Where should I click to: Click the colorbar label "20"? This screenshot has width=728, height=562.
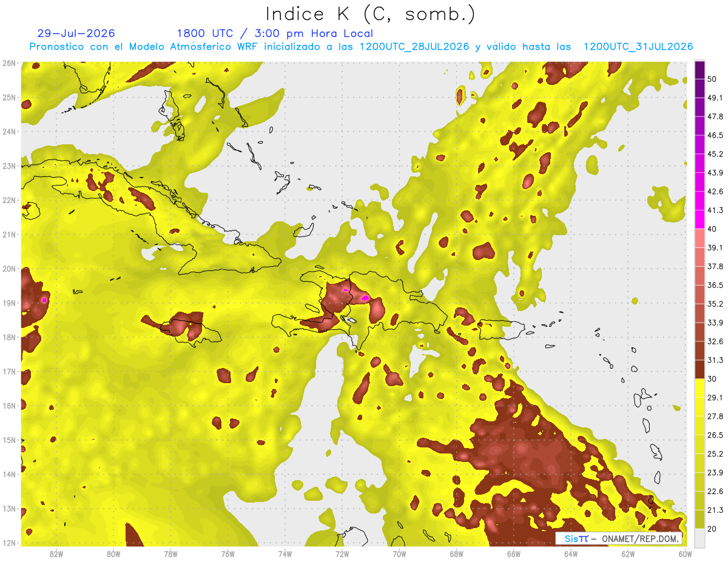[x=712, y=529]
